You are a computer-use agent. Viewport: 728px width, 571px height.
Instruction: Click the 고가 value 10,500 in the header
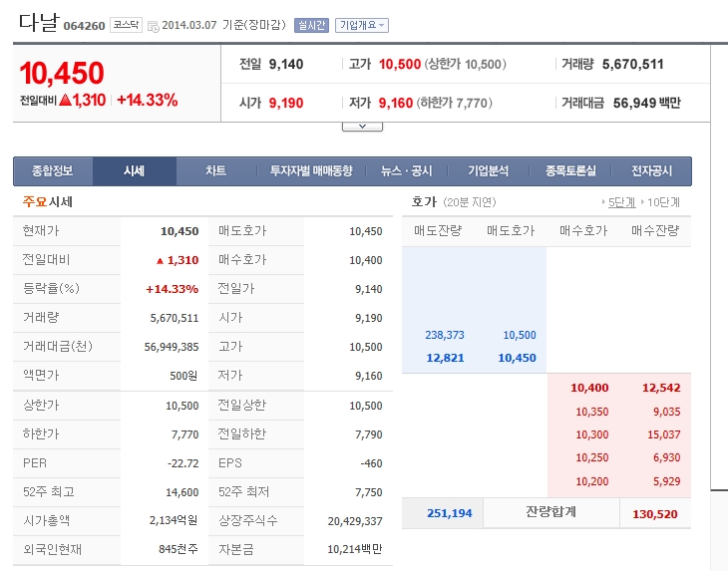[x=400, y=64]
